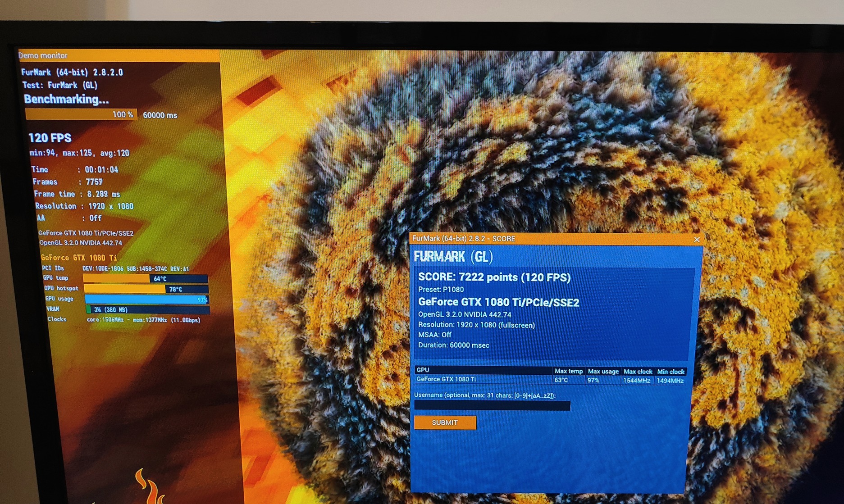844x504 pixels.
Task: Click the PCI IDs 'DEV:10DE-1B06' line
Action: (116, 268)
